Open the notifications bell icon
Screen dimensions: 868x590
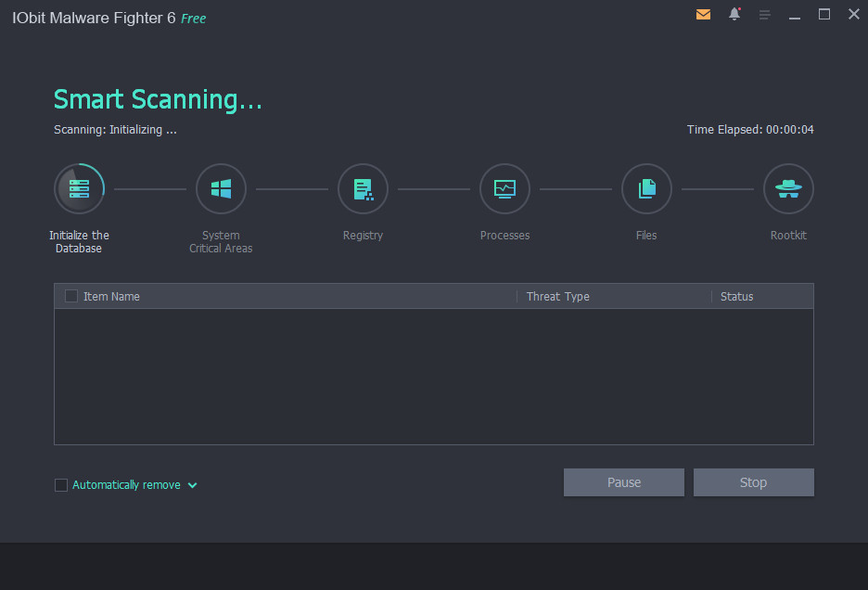pyautogui.click(x=734, y=14)
